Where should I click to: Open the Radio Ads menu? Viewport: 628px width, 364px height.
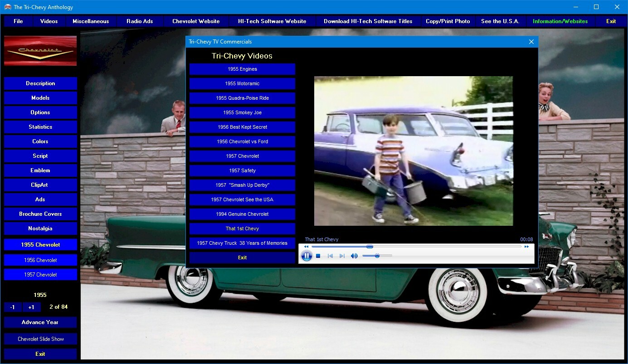click(x=140, y=21)
